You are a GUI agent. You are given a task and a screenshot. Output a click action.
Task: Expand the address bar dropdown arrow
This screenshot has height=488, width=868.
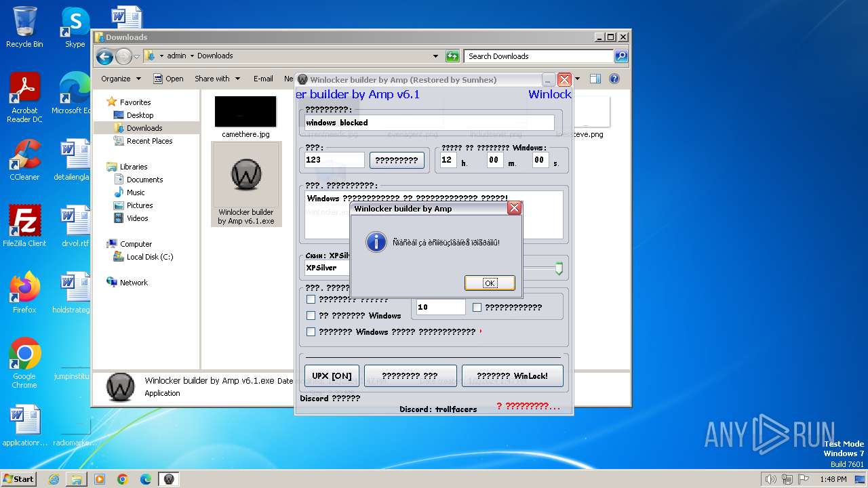click(435, 56)
